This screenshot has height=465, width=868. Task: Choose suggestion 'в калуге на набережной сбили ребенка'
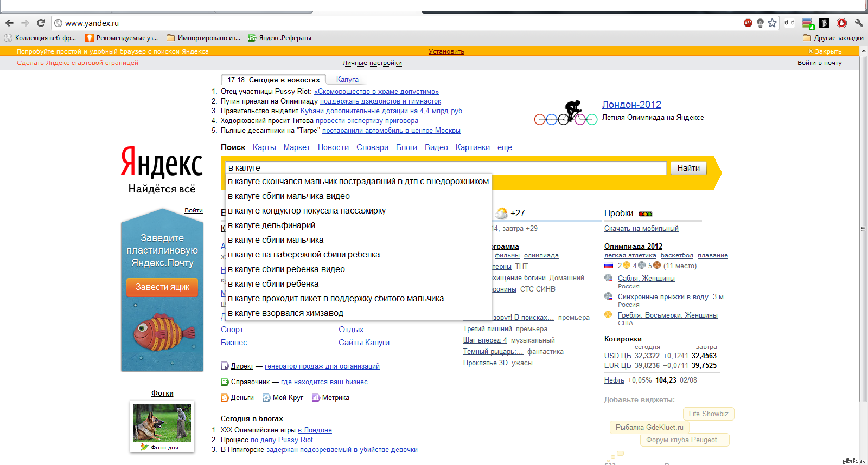358,255
